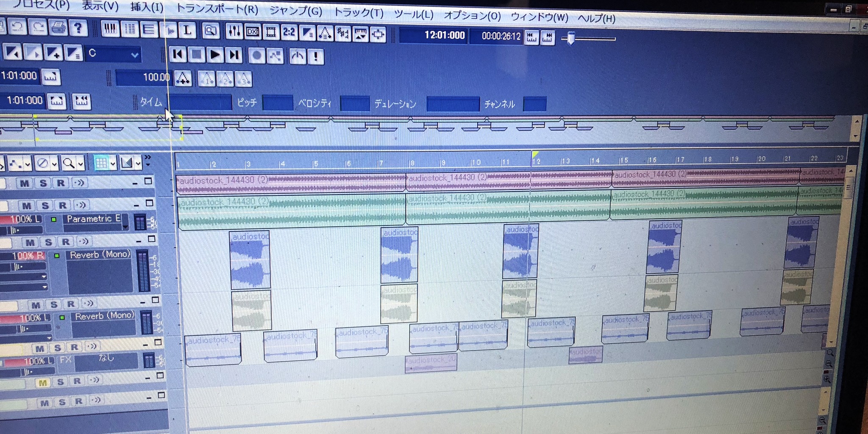This screenshot has height=434, width=868.
Task: Click the magnifier loop explorer icon
Action: [x=210, y=31]
